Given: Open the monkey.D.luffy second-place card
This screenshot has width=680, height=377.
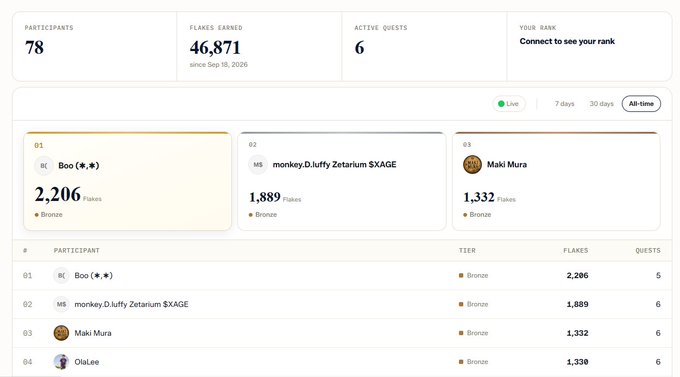Looking at the screenshot, I should [x=342, y=181].
